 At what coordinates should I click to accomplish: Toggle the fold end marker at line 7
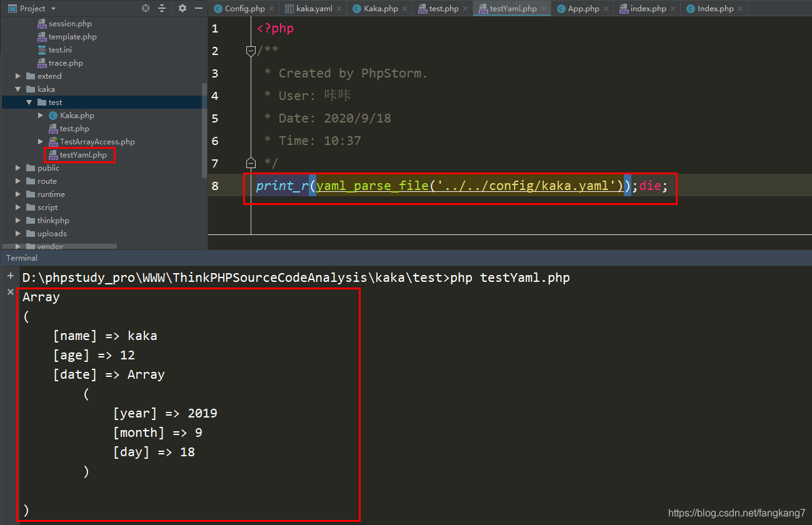(x=251, y=163)
